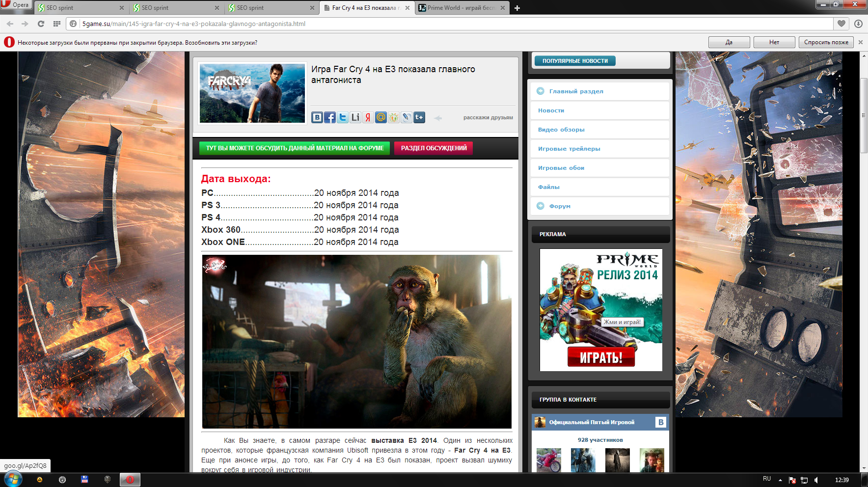Click the monkey screenshot image

click(x=357, y=342)
